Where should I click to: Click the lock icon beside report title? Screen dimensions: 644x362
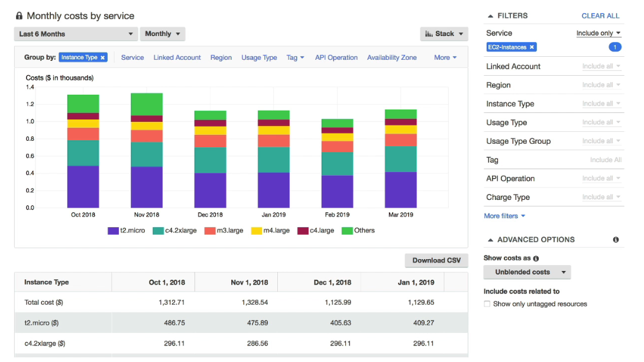tap(19, 16)
